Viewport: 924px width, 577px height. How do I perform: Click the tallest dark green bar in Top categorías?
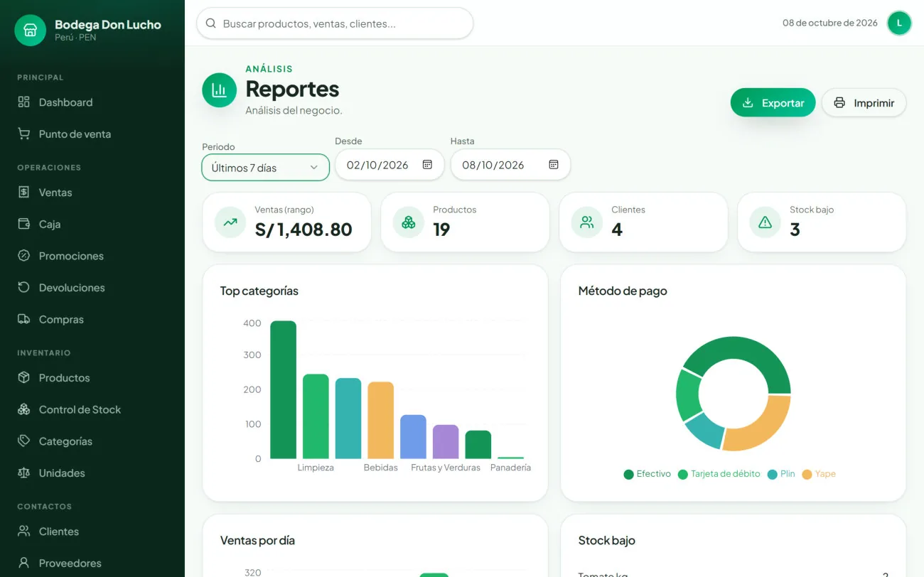coord(283,389)
